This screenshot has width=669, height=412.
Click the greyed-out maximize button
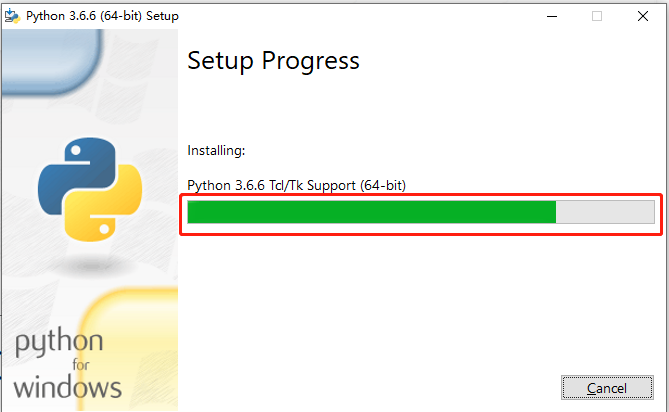coord(597,16)
